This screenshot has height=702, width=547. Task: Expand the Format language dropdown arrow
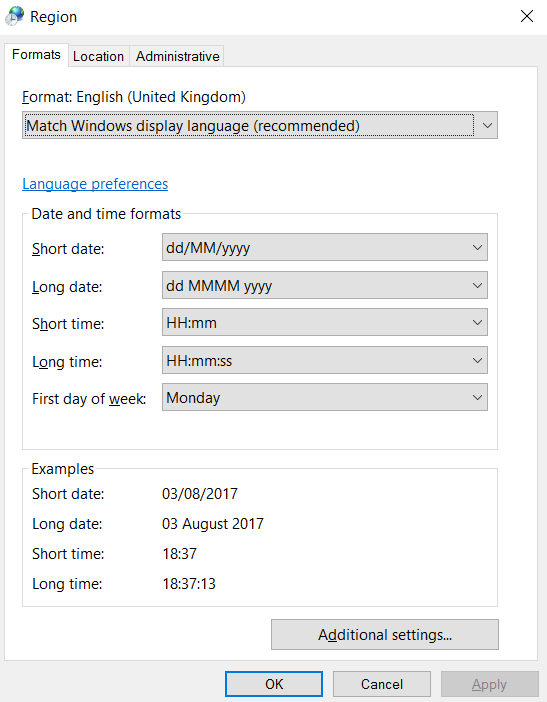[x=487, y=125]
